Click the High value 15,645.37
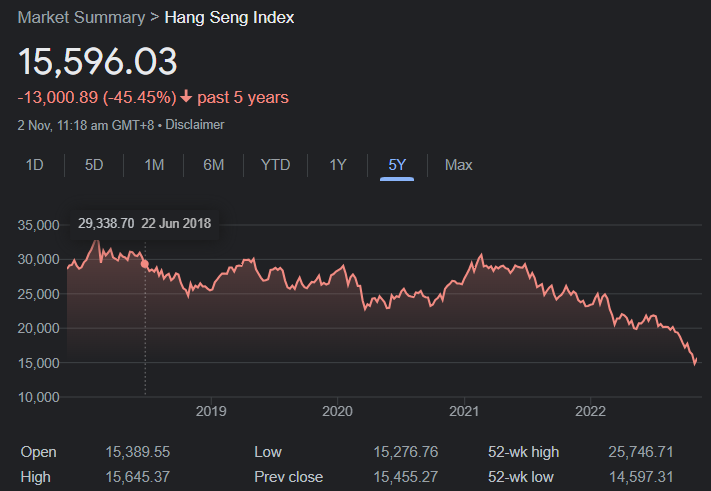Screen dimensions: 711x491 [138, 477]
